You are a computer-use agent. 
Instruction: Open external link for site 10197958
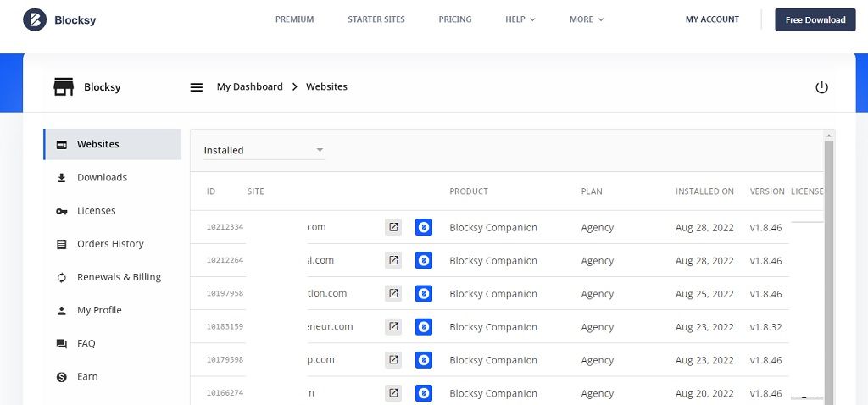[x=393, y=293]
